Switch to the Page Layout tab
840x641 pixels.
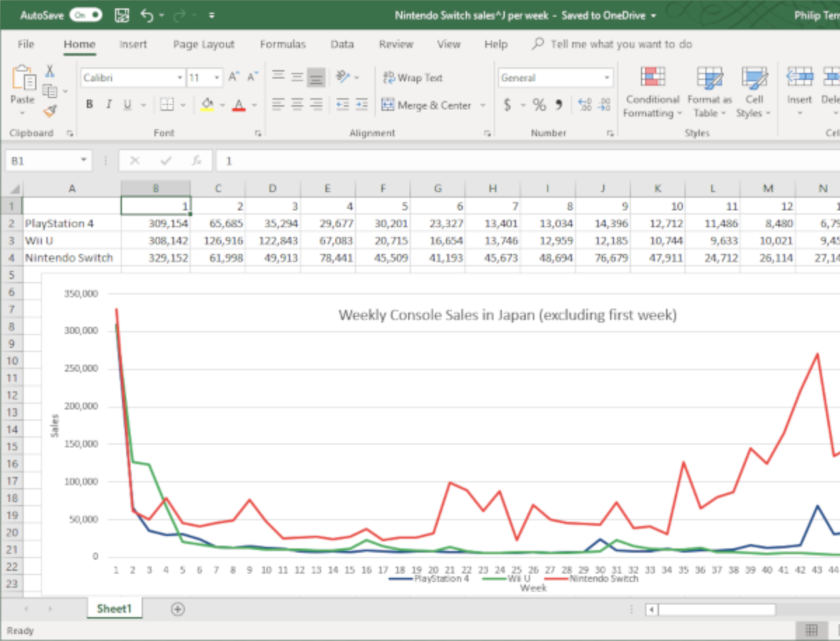203,44
